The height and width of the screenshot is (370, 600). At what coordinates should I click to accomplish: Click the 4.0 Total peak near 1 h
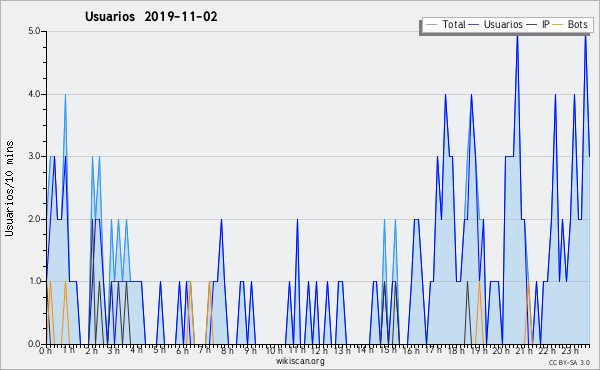pos(65,96)
